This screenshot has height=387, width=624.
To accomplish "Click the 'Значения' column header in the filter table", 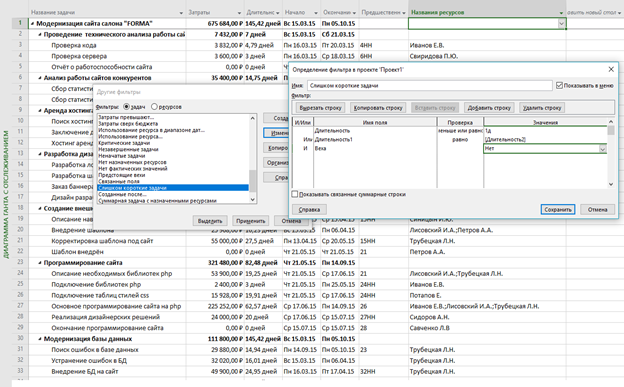I will (545, 122).
